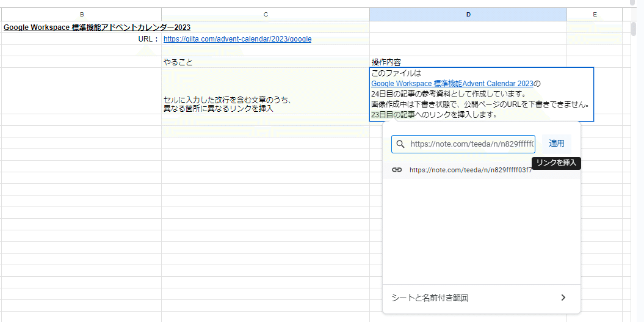Image resolution: width=644 pixels, height=322 pixels.
Task: Click the link URL search input field
Action: pyautogui.click(x=463, y=144)
